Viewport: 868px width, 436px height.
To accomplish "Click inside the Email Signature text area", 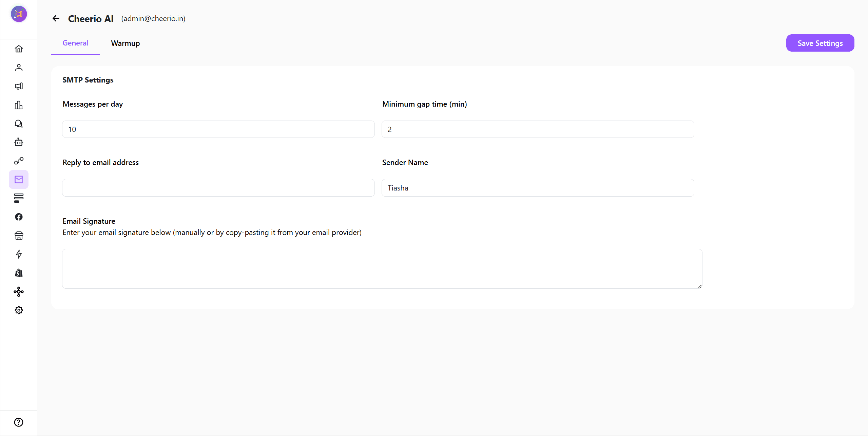I will click(382, 269).
